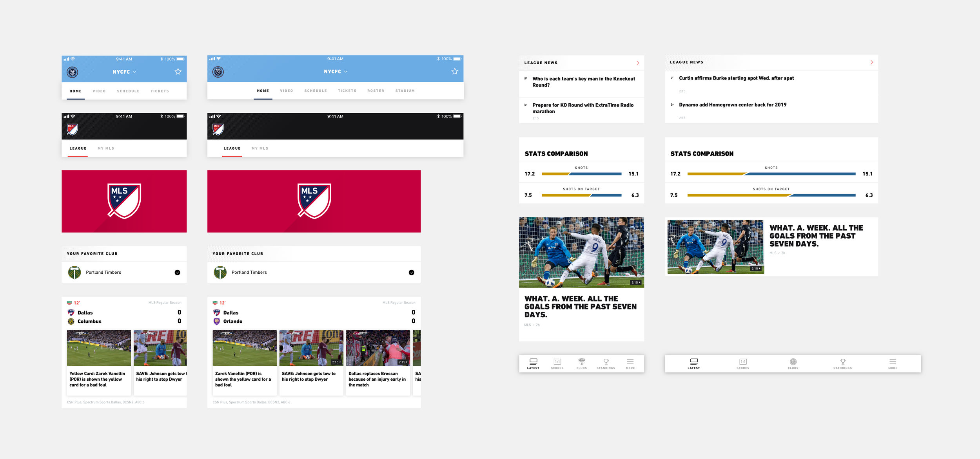Tap the narrow red MLS banner
Image resolution: width=980 pixels, height=459 pixels.
(x=124, y=201)
